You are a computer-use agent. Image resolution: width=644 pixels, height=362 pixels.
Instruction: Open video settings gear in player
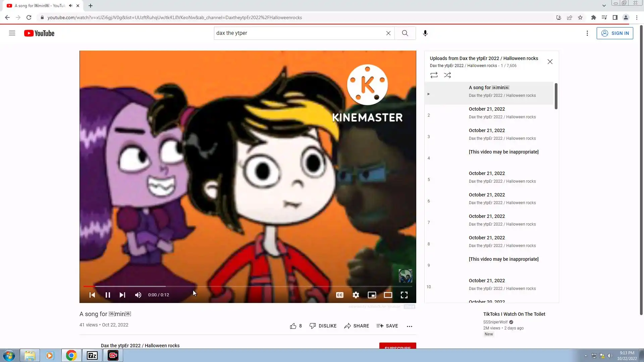coord(356,295)
